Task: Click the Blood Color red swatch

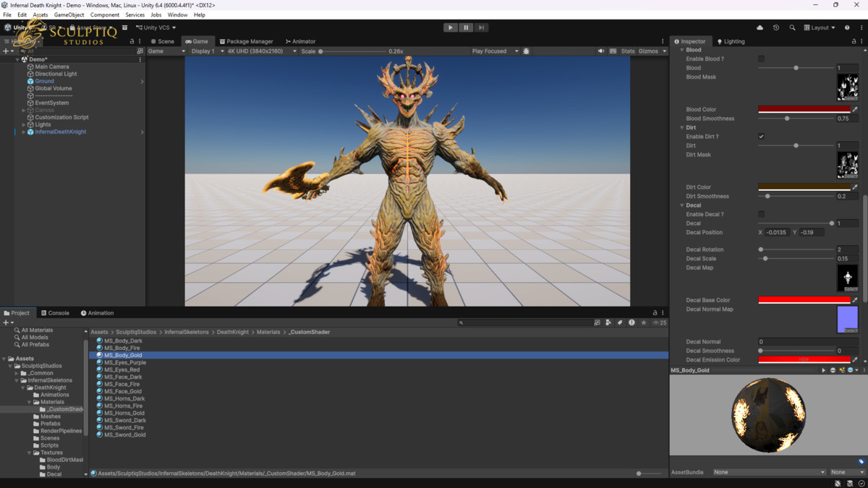Action: [804, 110]
